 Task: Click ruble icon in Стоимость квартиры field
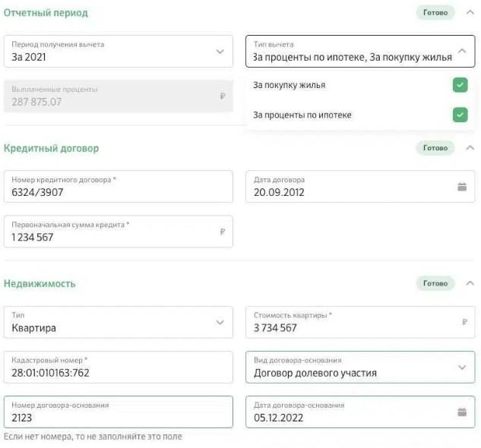(464, 322)
